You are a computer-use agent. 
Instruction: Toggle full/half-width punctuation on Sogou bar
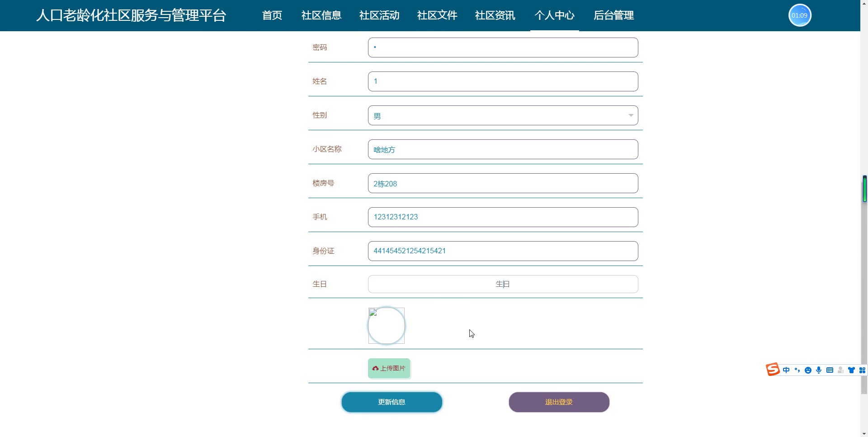coord(797,370)
